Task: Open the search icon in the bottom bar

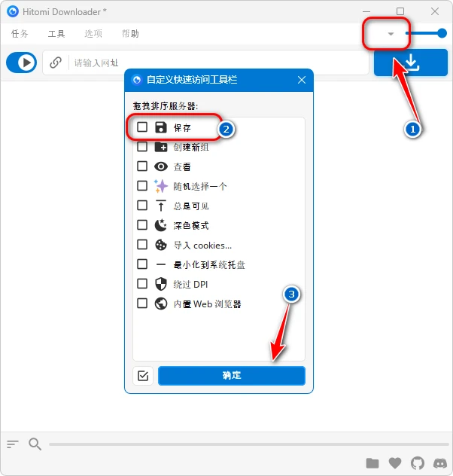Action: point(35,444)
